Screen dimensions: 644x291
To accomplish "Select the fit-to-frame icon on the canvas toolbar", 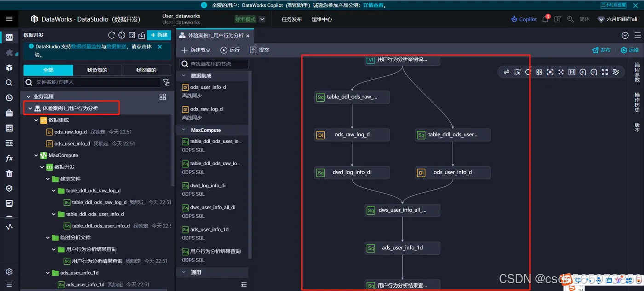I will (550, 72).
